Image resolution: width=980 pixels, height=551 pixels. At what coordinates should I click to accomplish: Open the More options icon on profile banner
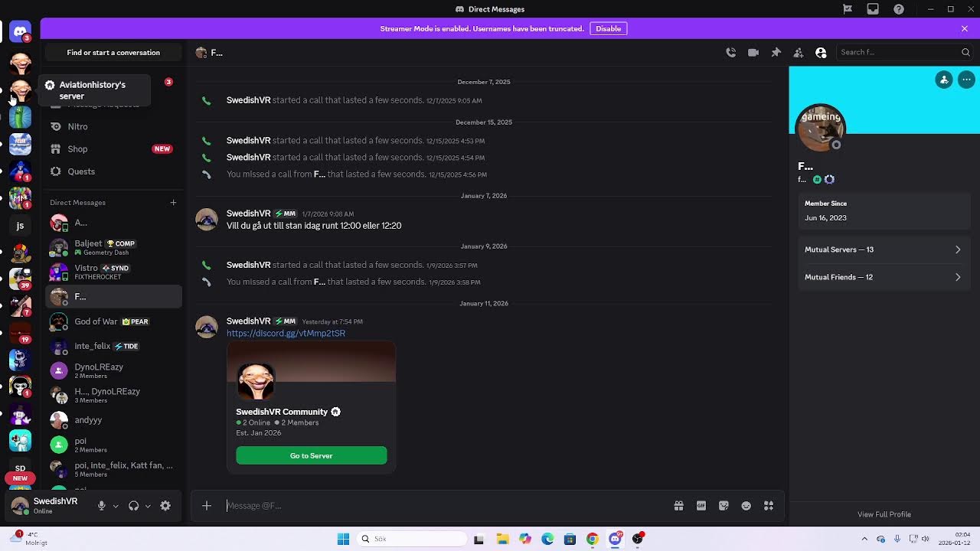(966, 80)
